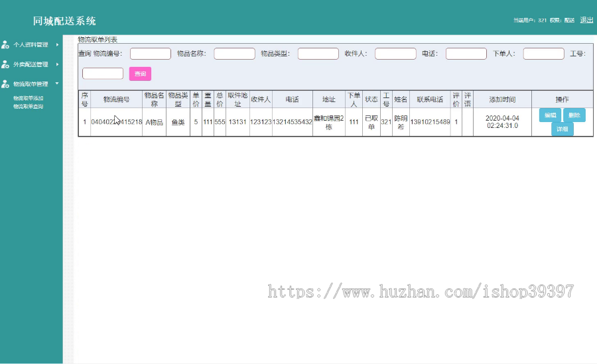
Task: Click the 个人资料管理 user-gear icon
Action: pyautogui.click(x=5, y=45)
